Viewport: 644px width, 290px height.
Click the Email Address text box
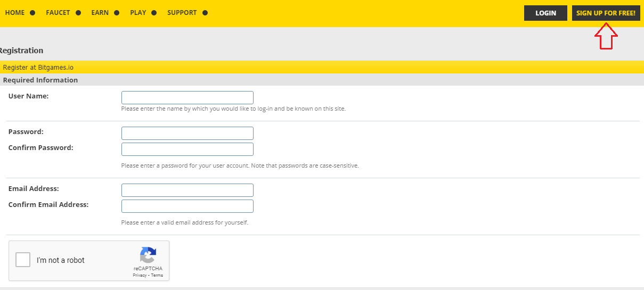coord(188,190)
